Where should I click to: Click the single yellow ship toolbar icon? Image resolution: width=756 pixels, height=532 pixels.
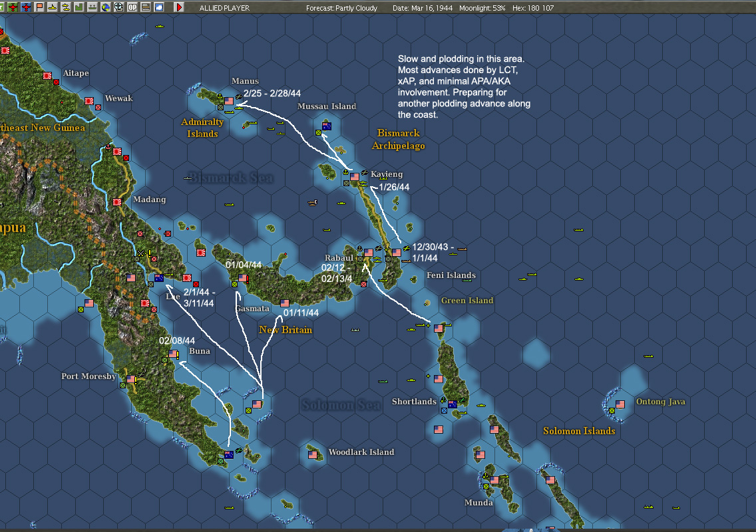53,7
